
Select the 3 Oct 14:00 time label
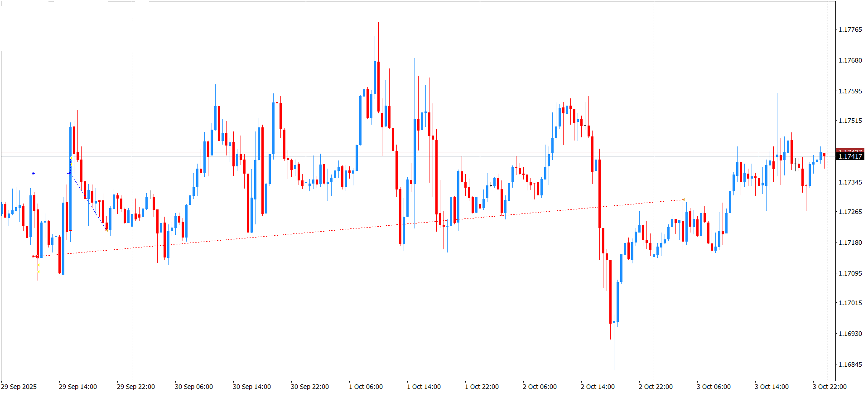tap(772, 387)
